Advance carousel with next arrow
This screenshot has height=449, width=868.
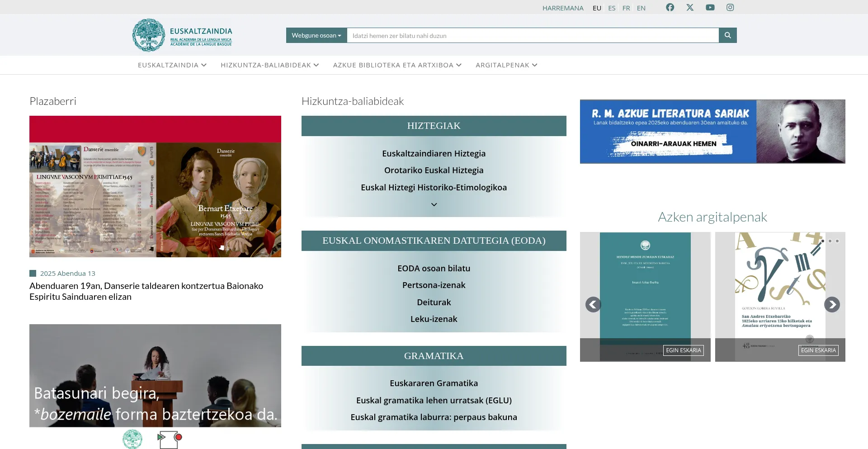832,305
